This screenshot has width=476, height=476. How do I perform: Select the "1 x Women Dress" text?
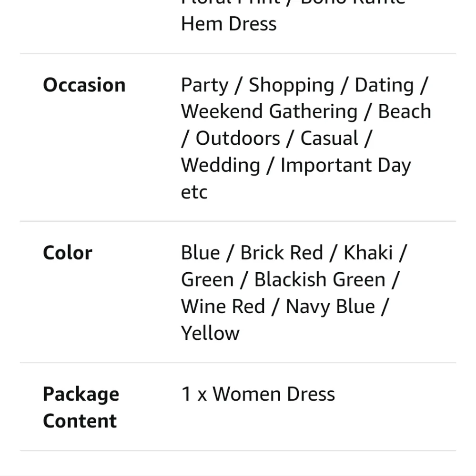[258, 394]
